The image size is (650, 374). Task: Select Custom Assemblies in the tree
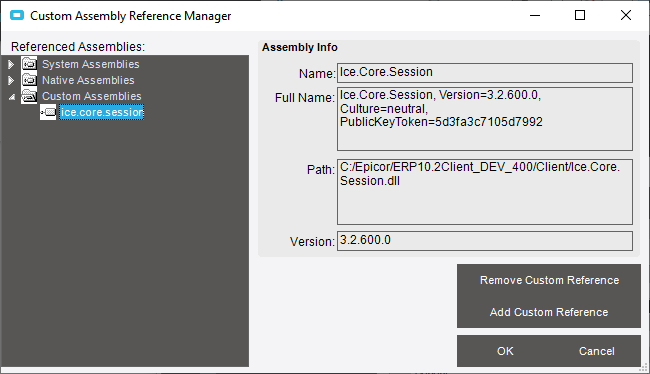(92, 96)
